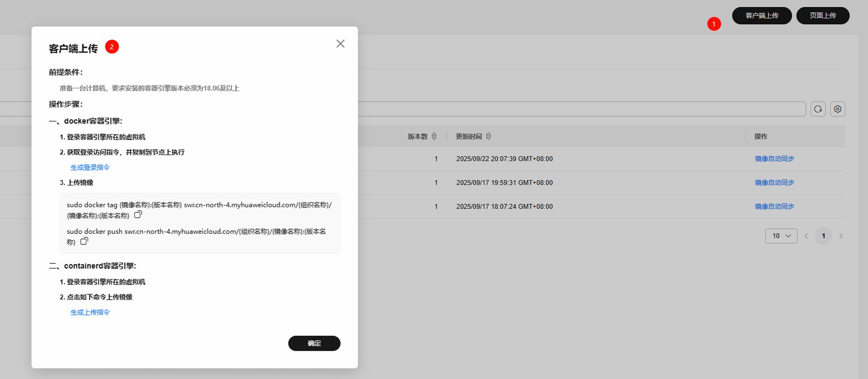Viewport: 868px width, 379px height.
Task: Click 镜像自动同步 in the second row
Action: (774, 183)
